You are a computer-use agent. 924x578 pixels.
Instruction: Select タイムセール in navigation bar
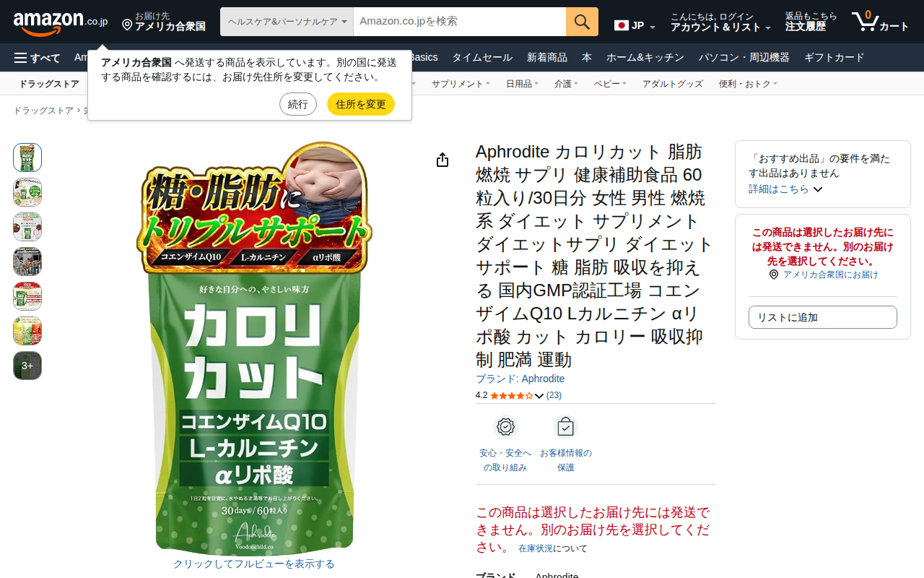pyautogui.click(x=482, y=58)
